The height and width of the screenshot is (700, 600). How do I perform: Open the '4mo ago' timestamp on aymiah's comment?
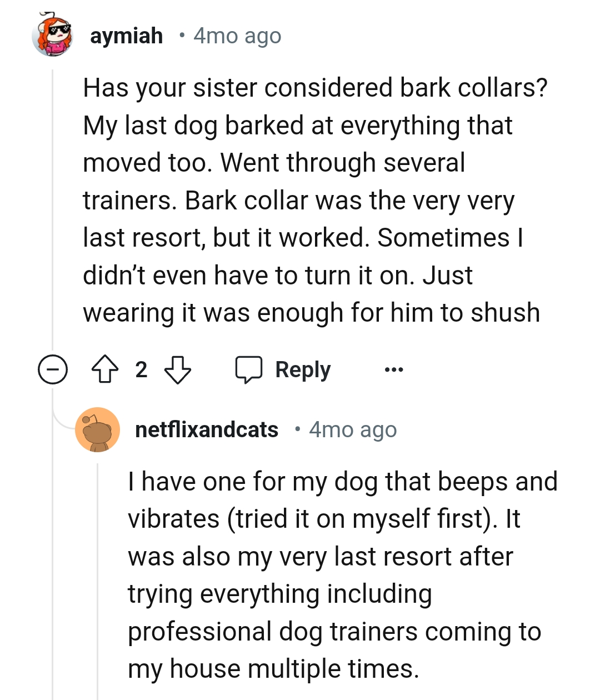pyautogui.click(x=237, y=36)
